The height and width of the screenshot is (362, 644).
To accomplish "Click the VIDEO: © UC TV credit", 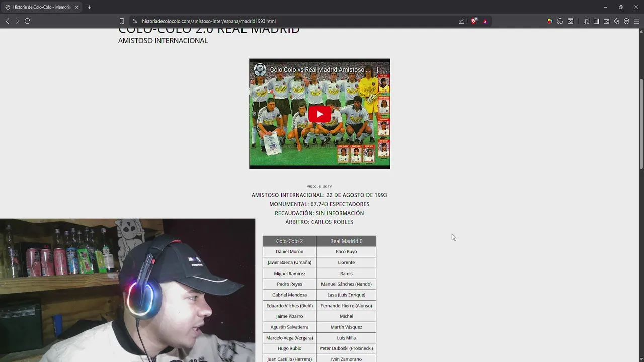I will tap(319, 187).
